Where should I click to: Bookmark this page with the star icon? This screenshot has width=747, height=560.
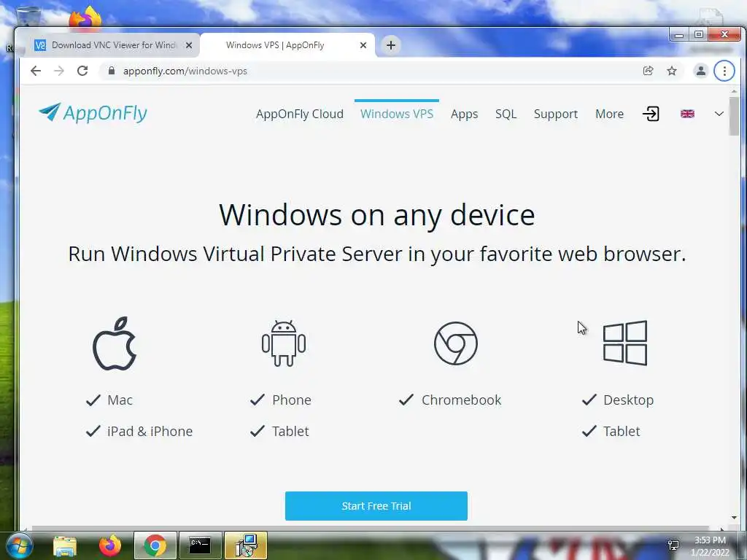click(x=672, y=71)
